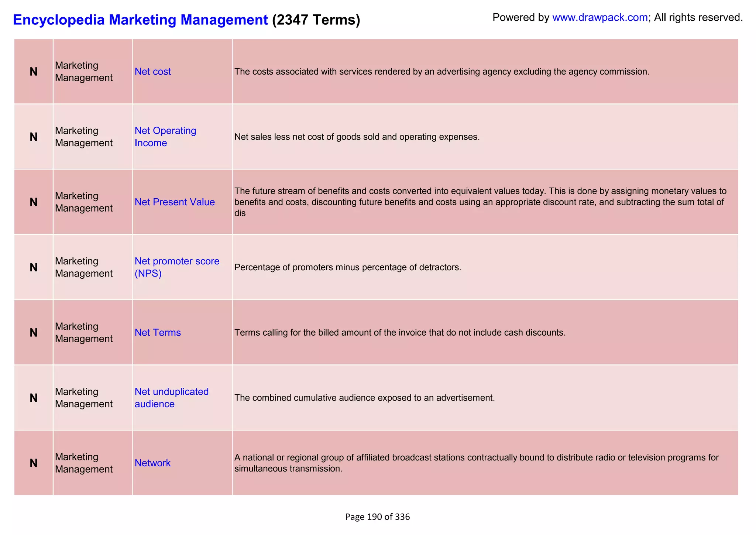The image size is (756, 535).
Task: Select the Net Terms definition text
Action: pyautogui.click(x=400, y=333)
